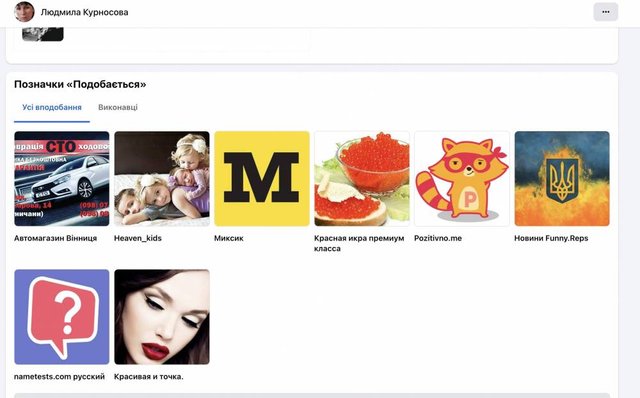Screen dimensions: 640x398
Task: Open the Миксик page name link
Action: [x=229, y=238]
